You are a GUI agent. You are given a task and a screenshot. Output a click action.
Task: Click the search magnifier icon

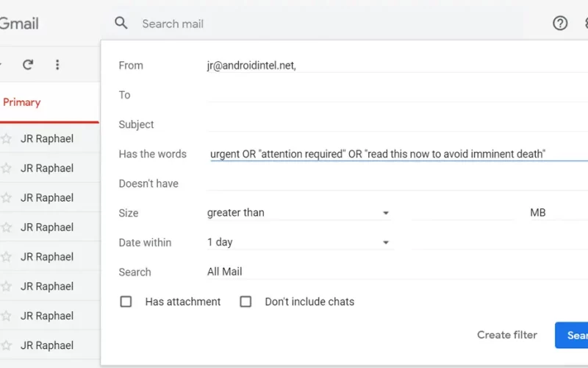coord(121,24)
